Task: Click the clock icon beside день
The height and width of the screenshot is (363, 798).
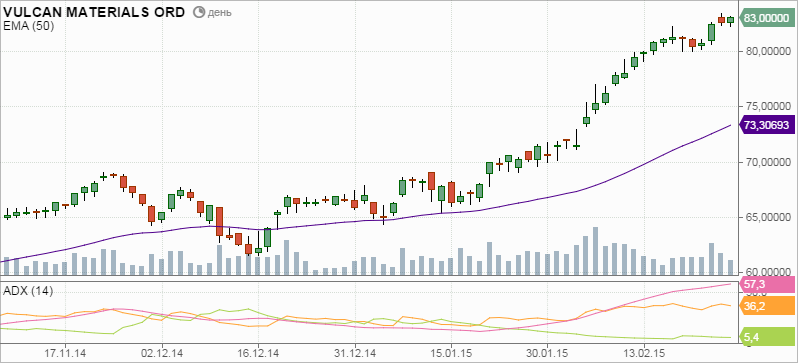Action: click(x=199, y=12)
